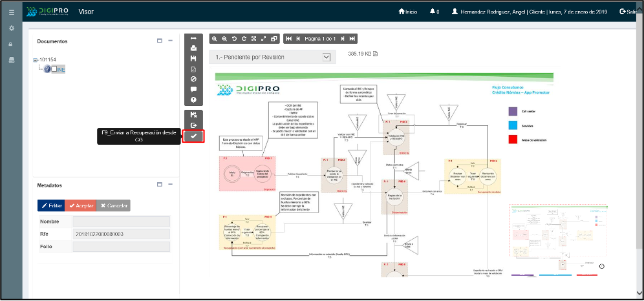Open the comment bubble tool
The width and height of the screenshot is (644, 301).
point(193,90)
